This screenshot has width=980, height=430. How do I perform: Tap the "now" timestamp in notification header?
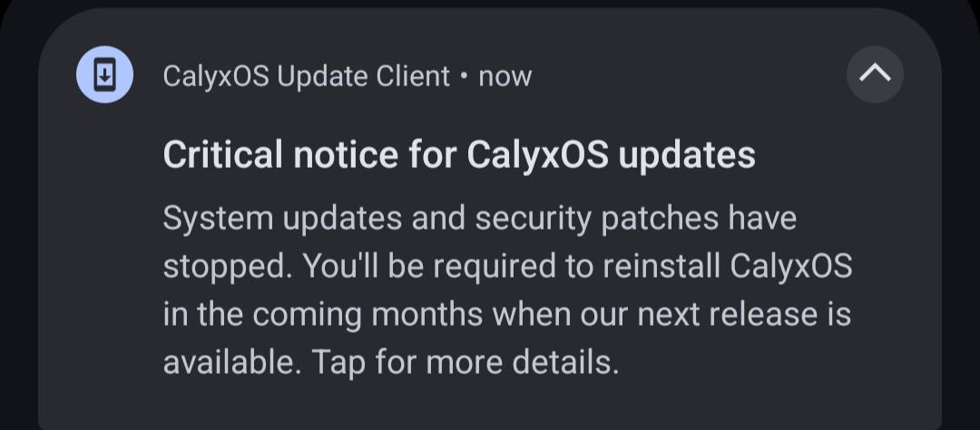click(505, 77)
